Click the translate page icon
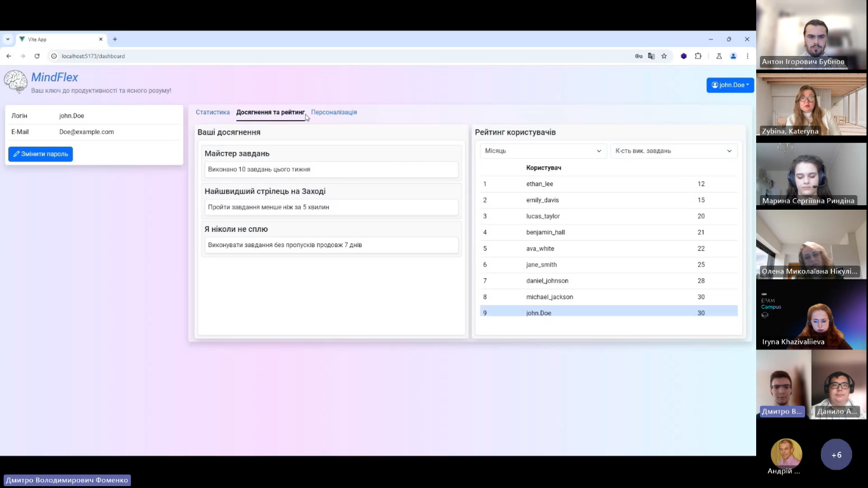Screen dimensions: 868x488 [x=651, y=56]
